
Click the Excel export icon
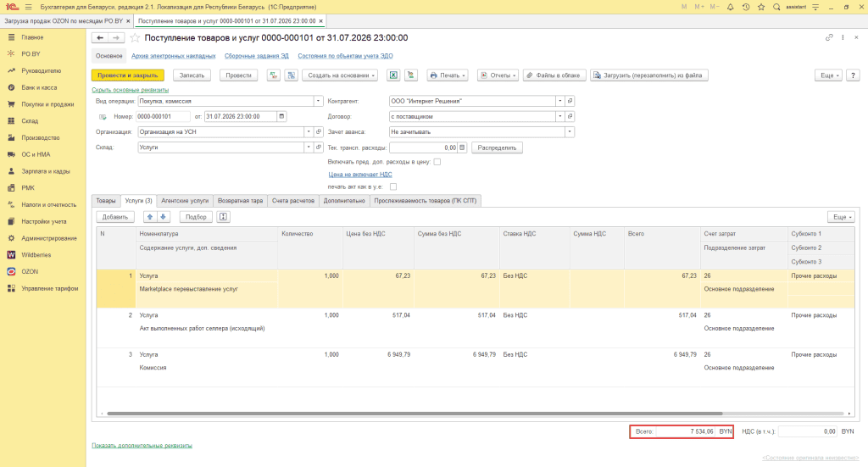(x=393, y=75)
